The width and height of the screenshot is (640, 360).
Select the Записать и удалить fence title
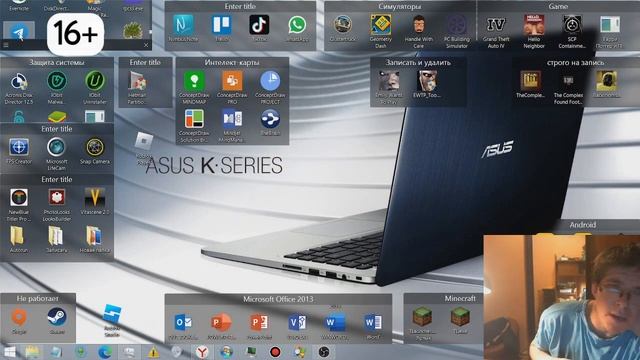(x=418, y=62)
